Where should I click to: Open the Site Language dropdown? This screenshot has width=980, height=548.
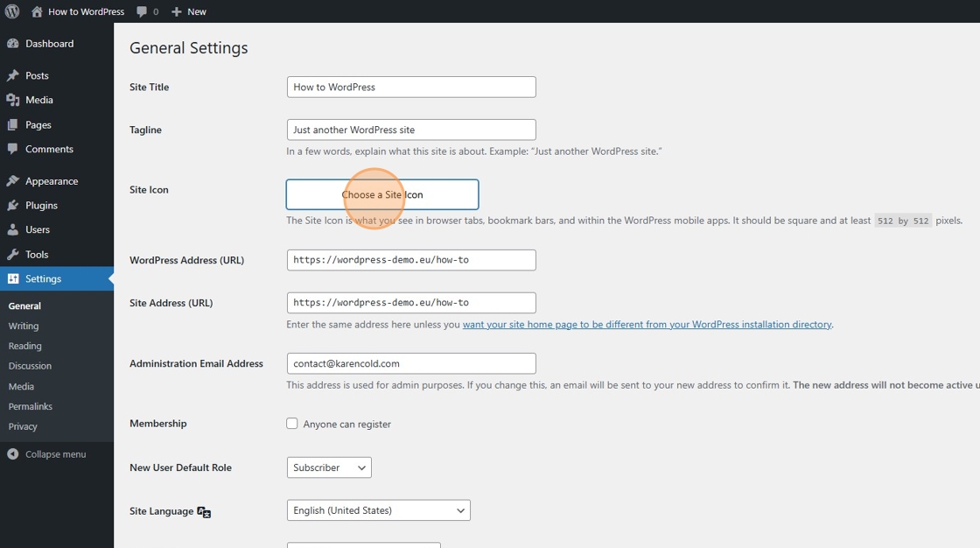click(378, 510)
